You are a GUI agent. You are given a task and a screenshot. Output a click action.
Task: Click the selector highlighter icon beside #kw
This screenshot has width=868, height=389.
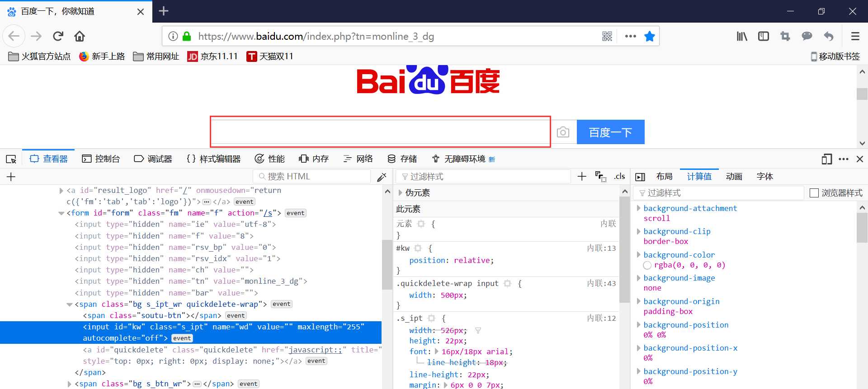418,248
